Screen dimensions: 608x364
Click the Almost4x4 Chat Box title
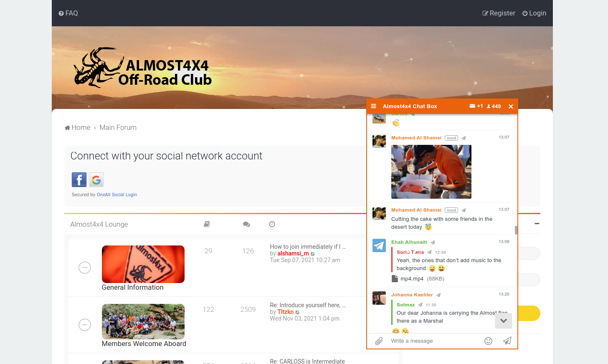[410, 106]
